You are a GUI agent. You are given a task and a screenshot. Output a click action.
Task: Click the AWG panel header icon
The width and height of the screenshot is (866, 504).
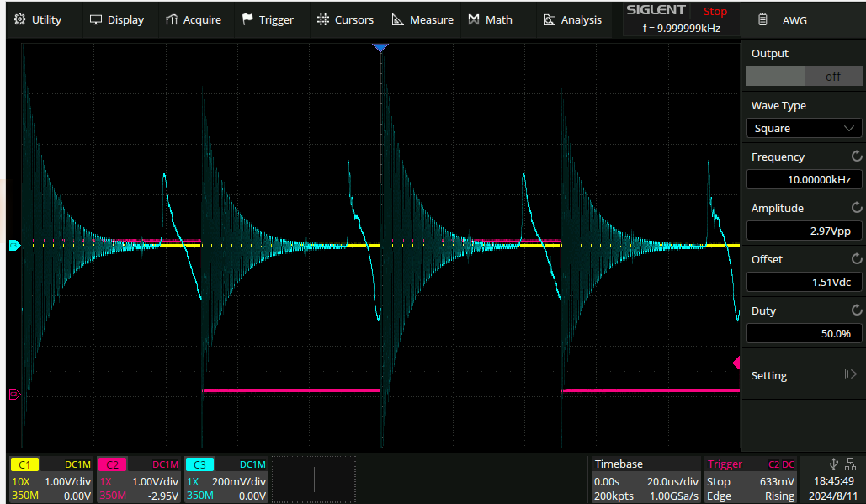click(762, 20)
